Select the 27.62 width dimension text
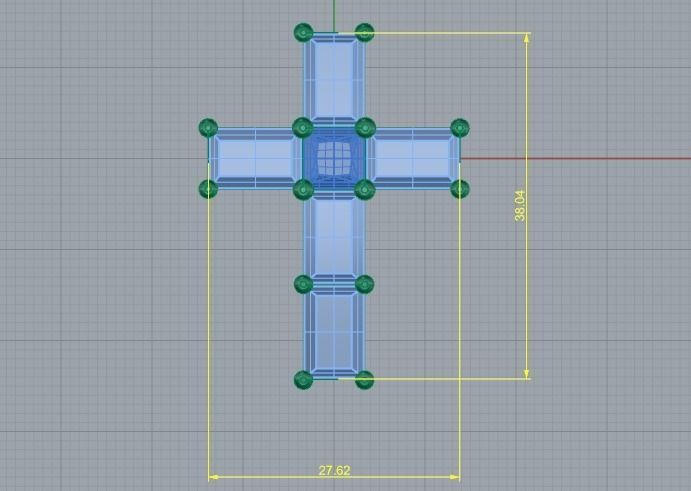This screenshot has width=691, height=491. 334,470
